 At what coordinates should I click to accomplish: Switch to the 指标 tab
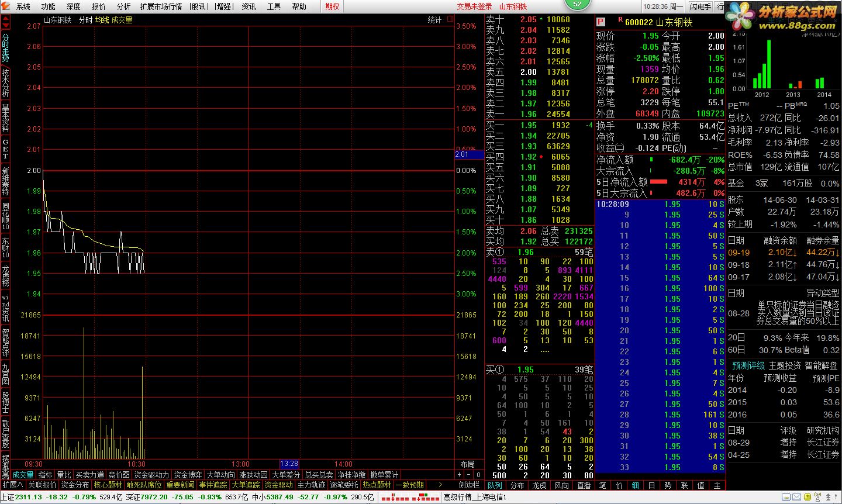[46, 475]
